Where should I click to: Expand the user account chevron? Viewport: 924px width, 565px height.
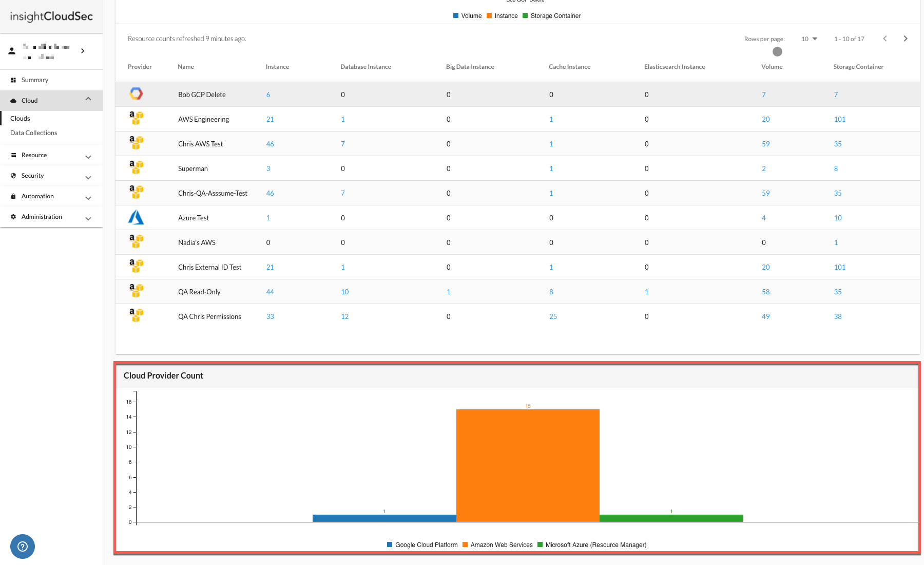[x=83, y=51]
